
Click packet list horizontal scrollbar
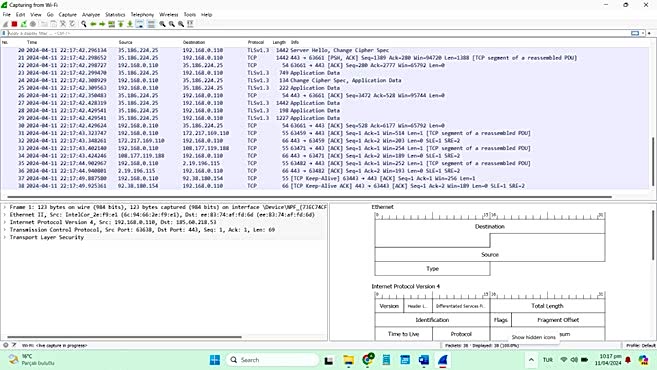309,196
